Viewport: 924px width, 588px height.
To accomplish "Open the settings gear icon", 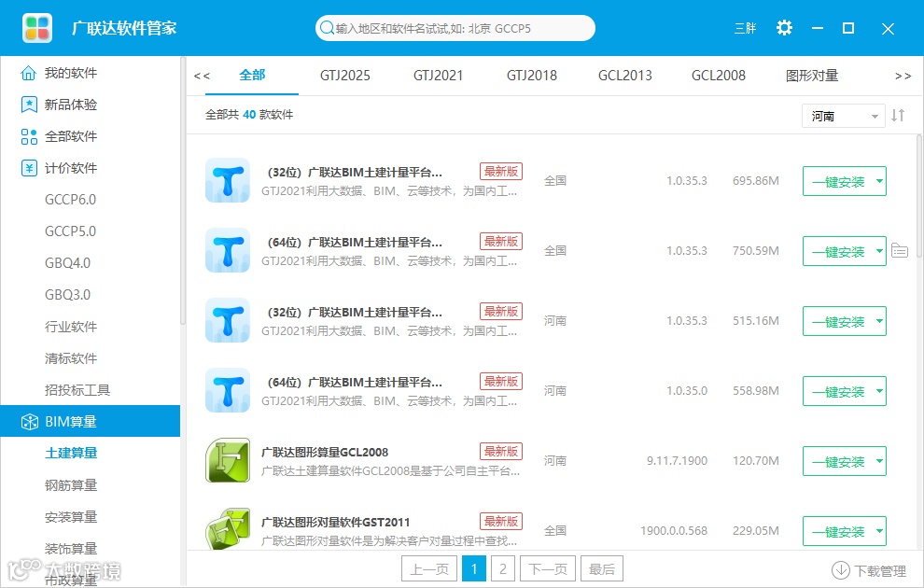I will (784, 28).
